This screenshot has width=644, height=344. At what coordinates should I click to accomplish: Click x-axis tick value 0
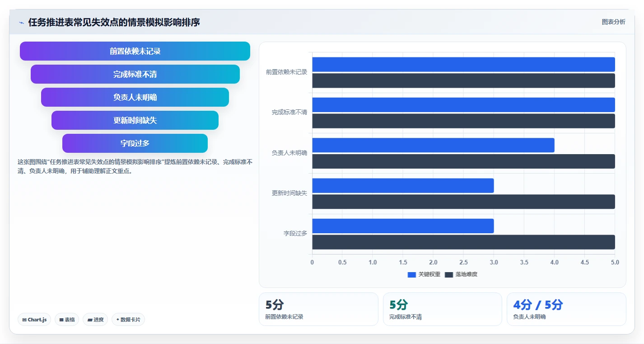coord(312,262)
